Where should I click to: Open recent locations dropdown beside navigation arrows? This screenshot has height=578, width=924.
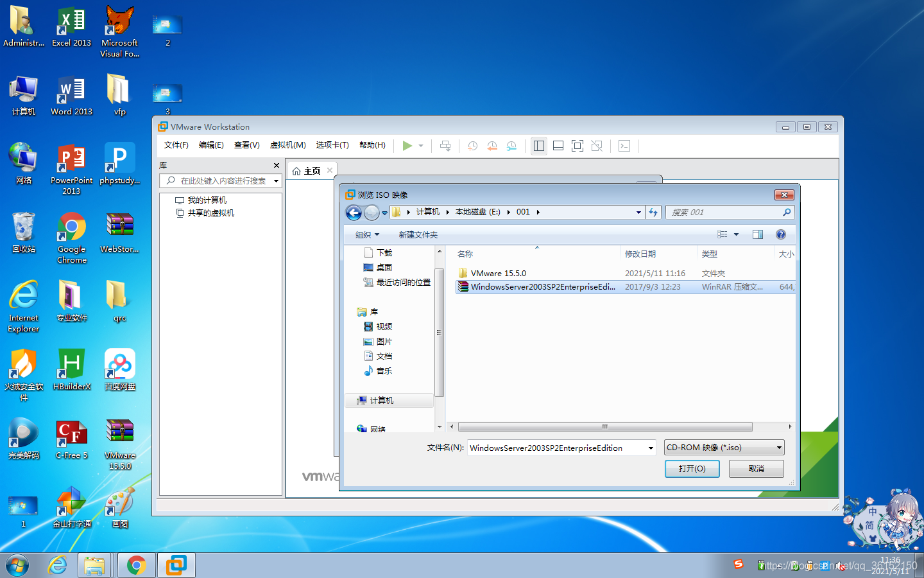[x=384, y=213]
